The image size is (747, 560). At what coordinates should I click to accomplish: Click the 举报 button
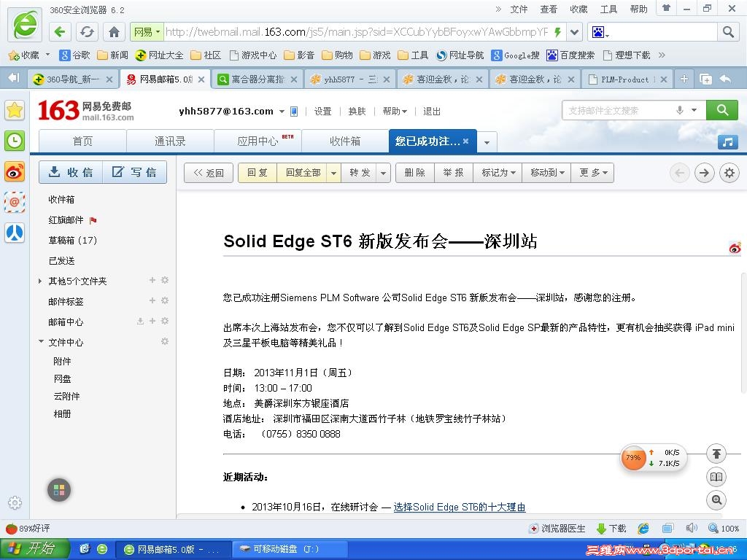click(453, 173)
